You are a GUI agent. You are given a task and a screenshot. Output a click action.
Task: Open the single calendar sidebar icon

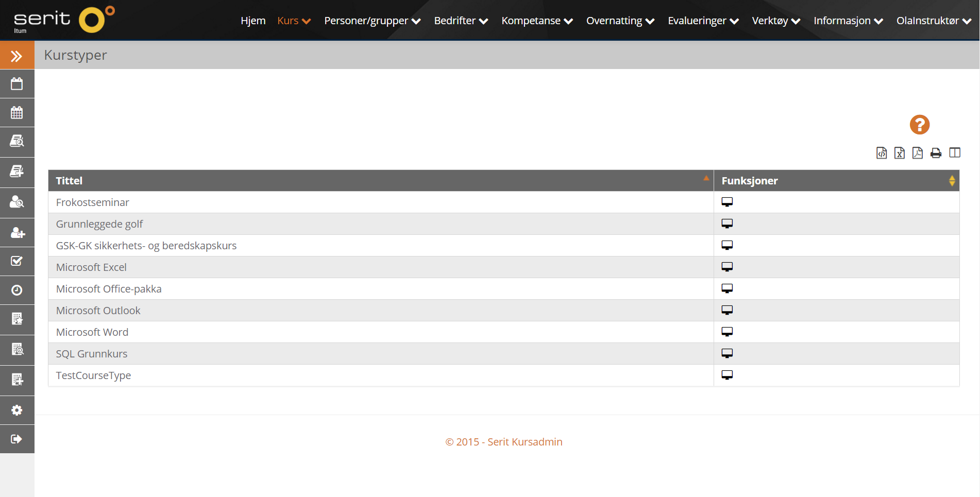17,84
